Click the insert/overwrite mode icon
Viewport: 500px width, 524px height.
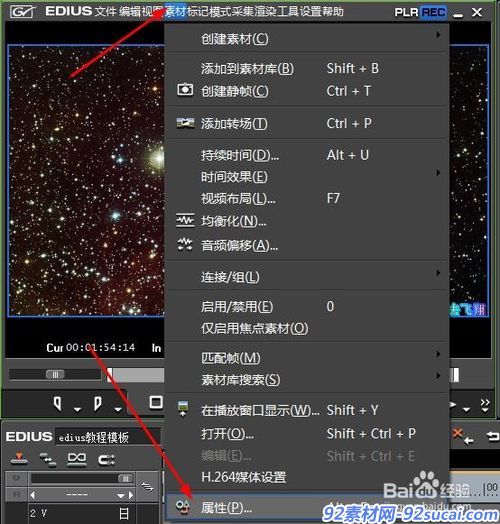19,459
